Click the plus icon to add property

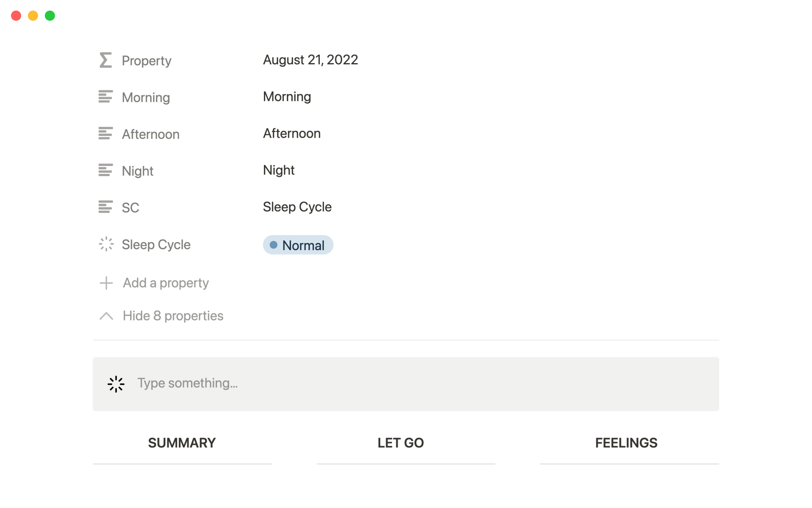(x=106, y=283)
